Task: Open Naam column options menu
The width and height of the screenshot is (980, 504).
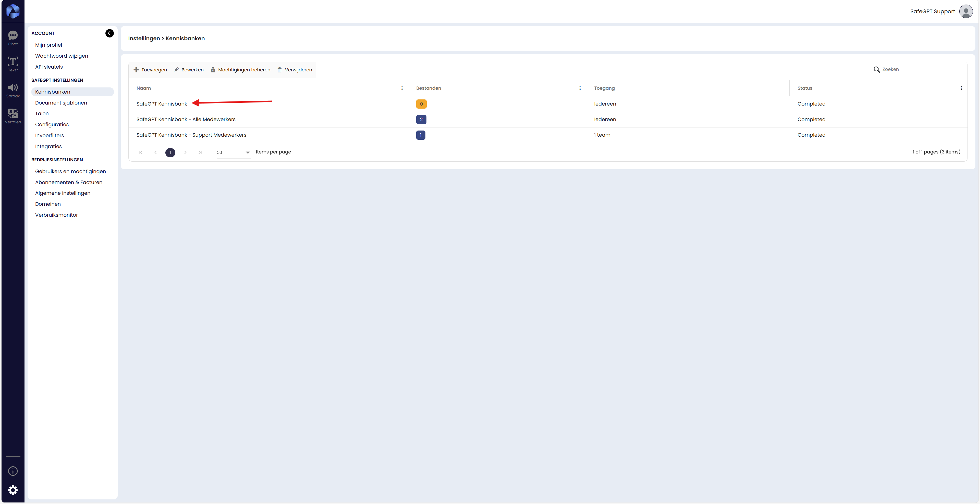Action: click(402, 88)
